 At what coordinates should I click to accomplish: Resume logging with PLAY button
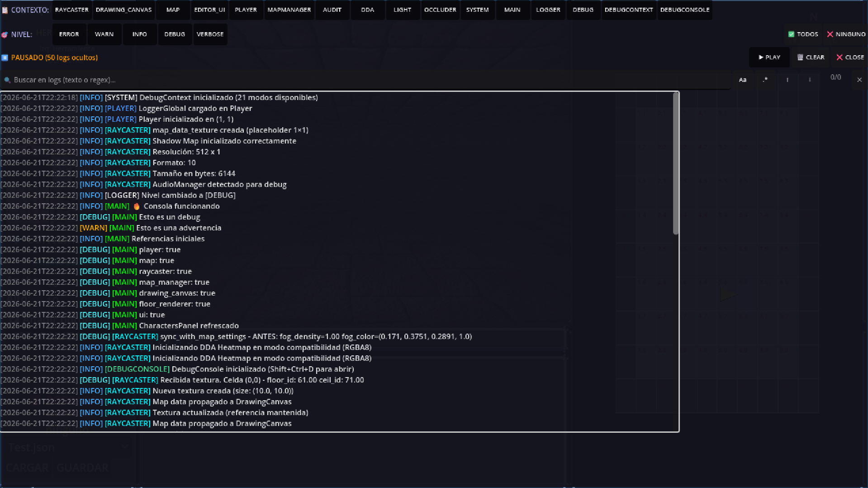tap(769, 57)
